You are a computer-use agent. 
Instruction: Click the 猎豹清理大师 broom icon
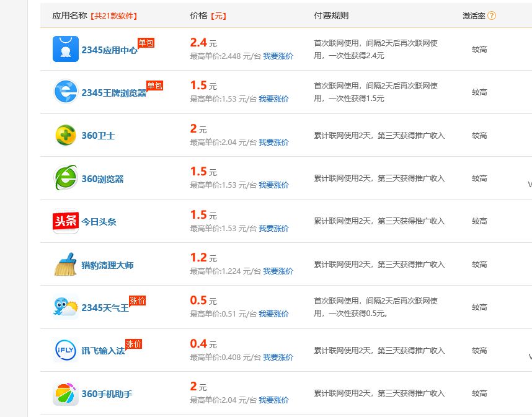(x=66, y=264)
